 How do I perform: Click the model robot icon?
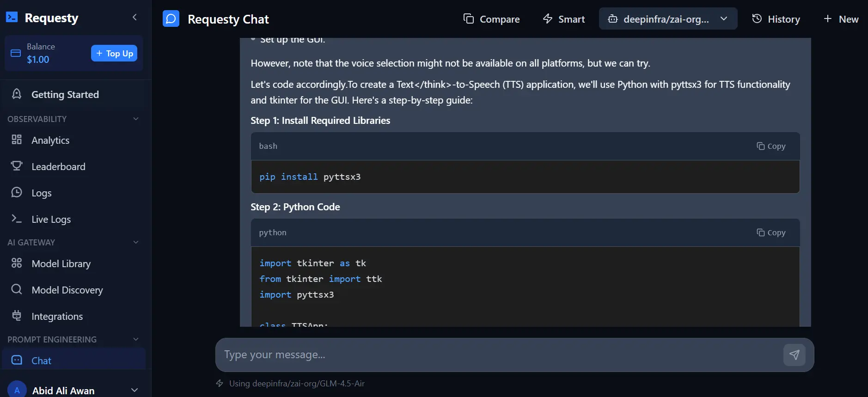(613, 18)
